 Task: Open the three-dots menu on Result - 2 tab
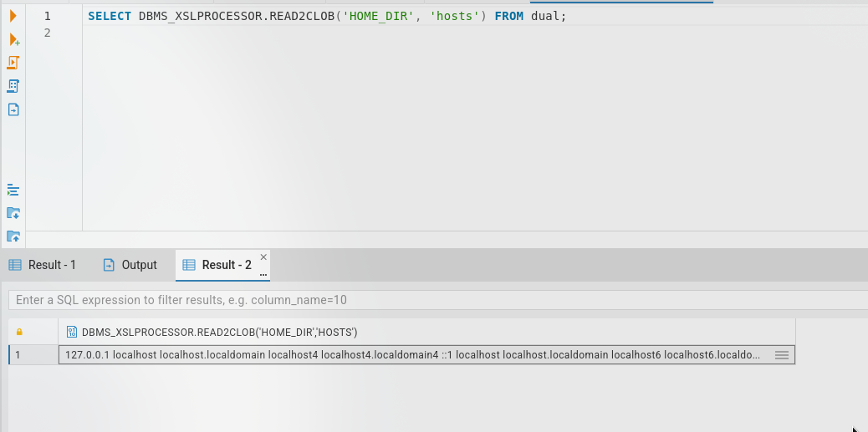click(263, 273)
